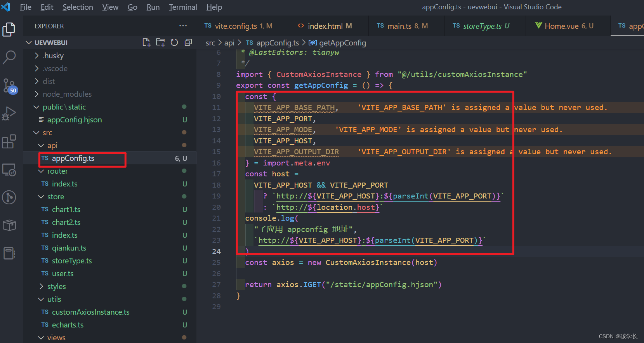Open user.ts file
This screenshot has width=644, height=343.
click(62, 273)
